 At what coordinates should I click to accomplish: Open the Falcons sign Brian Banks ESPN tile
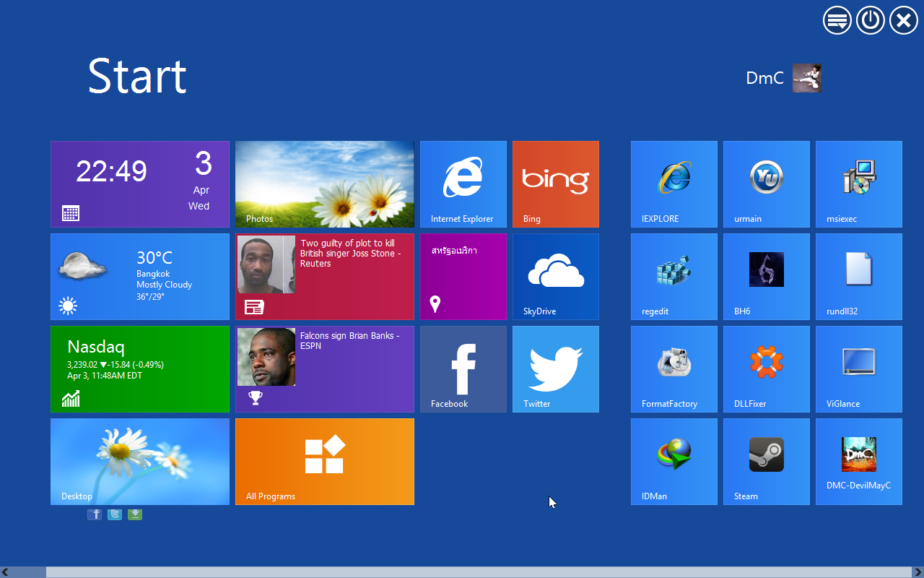325,369
